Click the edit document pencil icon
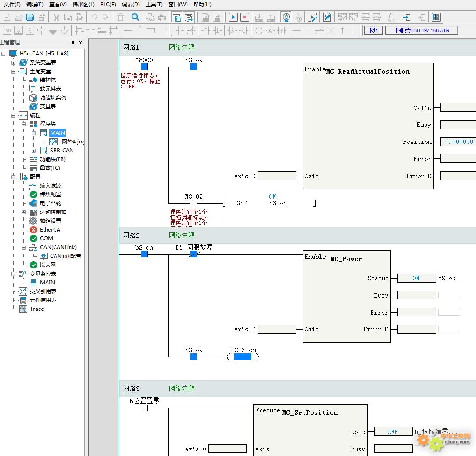Viewport: 476px width, 456px height. tap(327, 17)
